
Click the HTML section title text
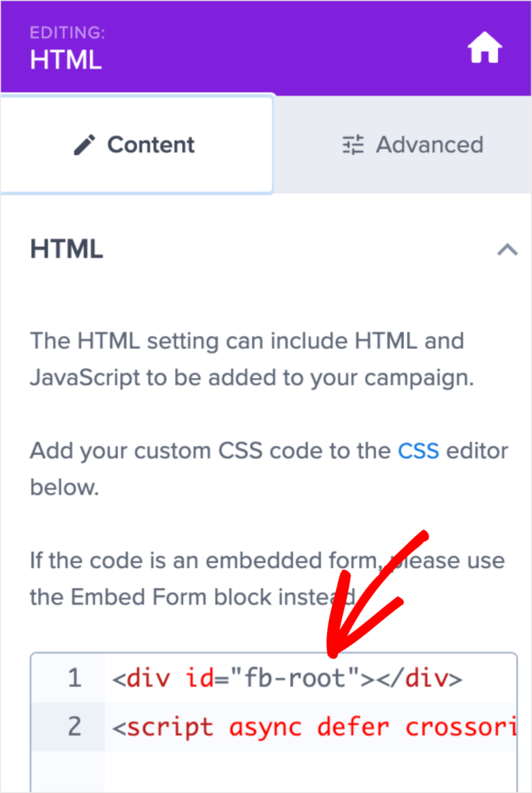point(66,249)
